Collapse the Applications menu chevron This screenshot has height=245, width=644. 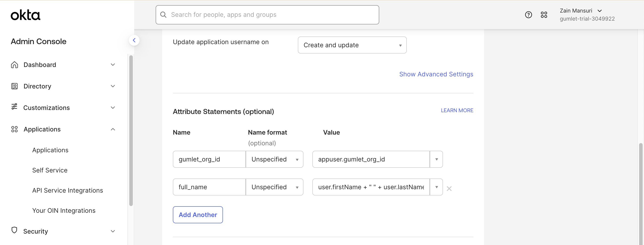tap(113, 129)
